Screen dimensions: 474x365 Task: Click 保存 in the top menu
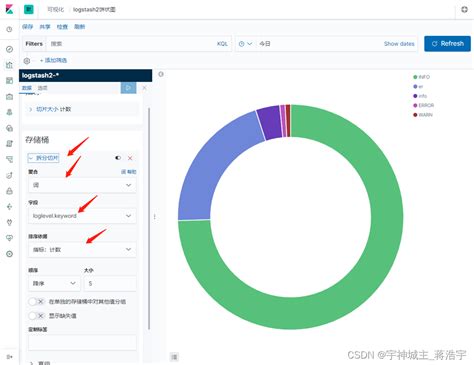tap(28, 27)
